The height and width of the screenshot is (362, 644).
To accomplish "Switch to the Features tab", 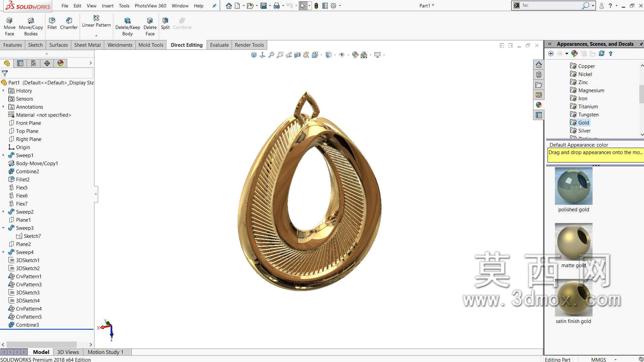I will (x=12, y=45).
